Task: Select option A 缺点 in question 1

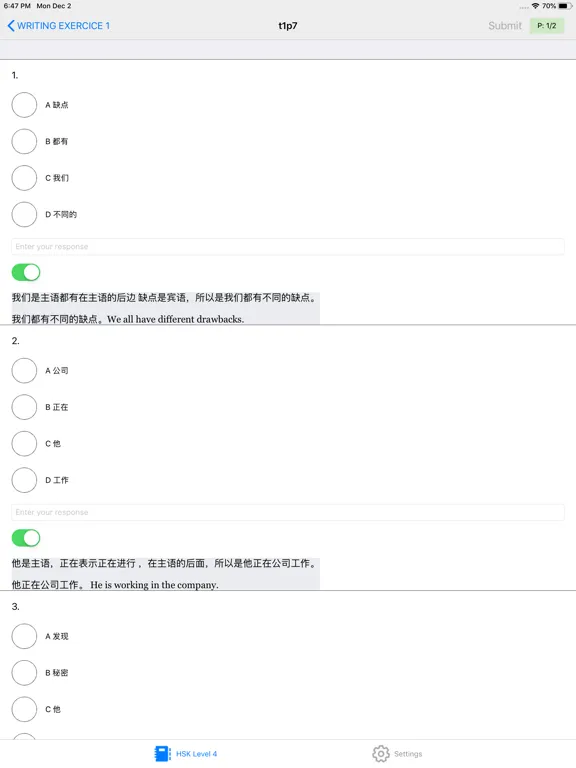Action: pos(24,105)
